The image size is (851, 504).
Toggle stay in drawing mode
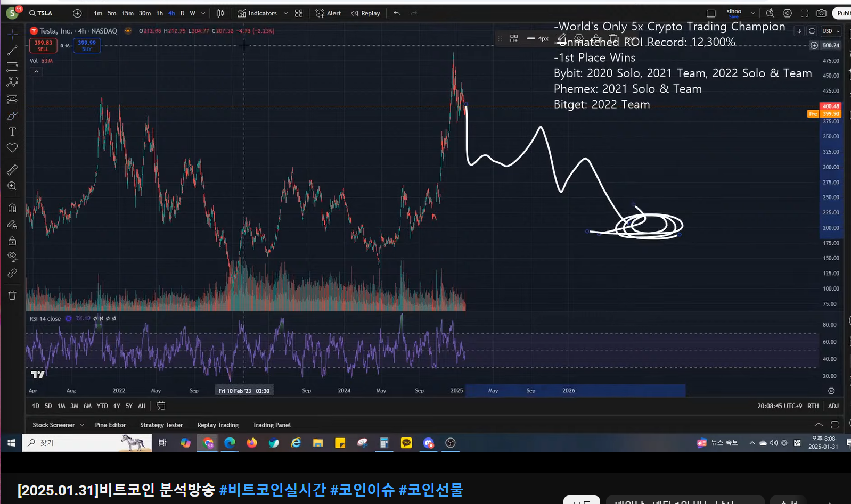point(12,225)
